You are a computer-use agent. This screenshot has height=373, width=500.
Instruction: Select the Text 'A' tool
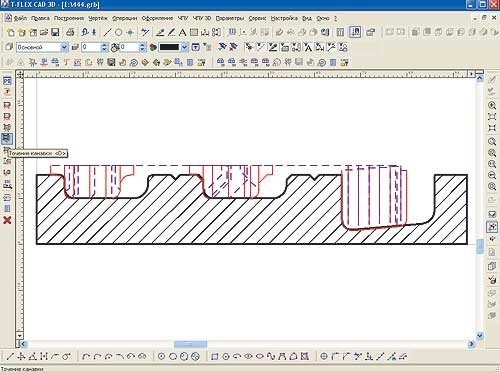[182, 32]
